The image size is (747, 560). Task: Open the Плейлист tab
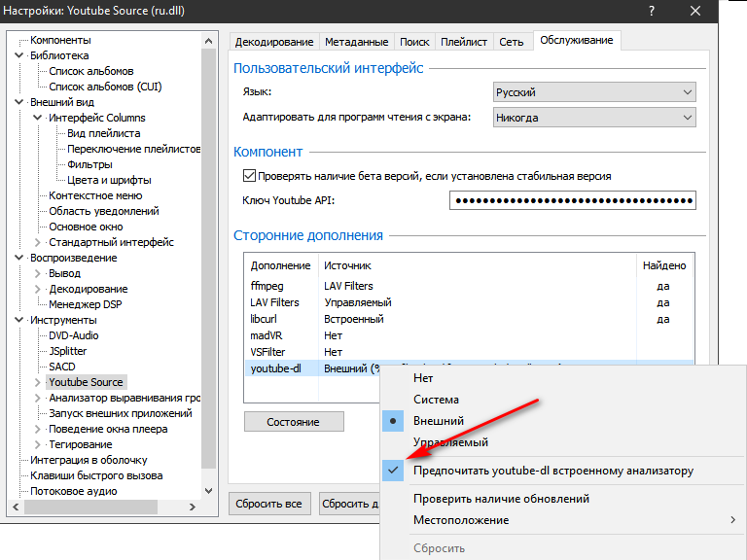point(463,42)
